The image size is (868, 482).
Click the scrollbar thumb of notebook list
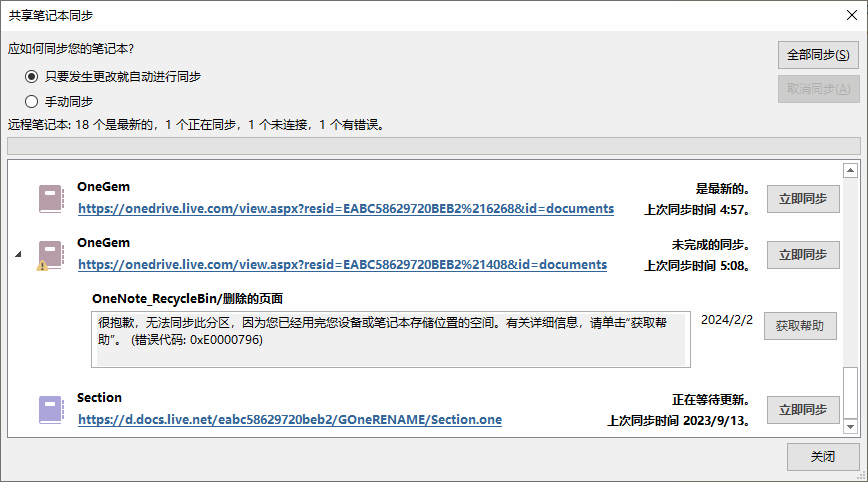click(850, 393)
